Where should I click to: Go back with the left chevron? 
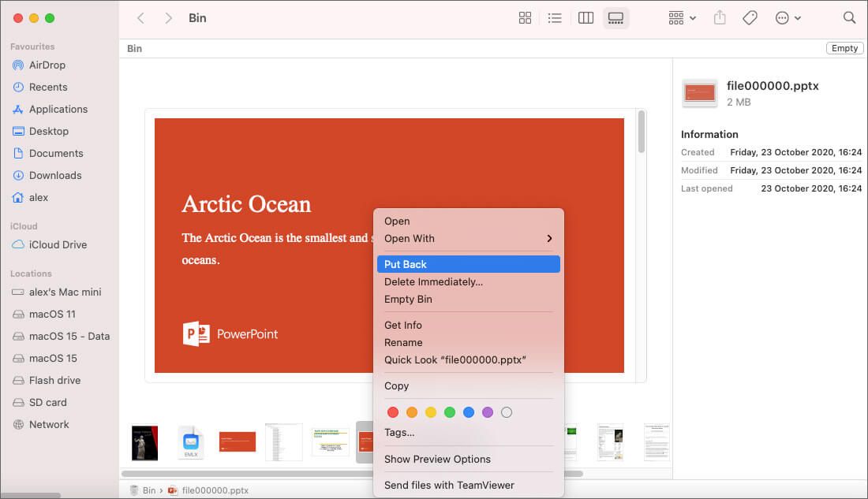pos(140,18)
